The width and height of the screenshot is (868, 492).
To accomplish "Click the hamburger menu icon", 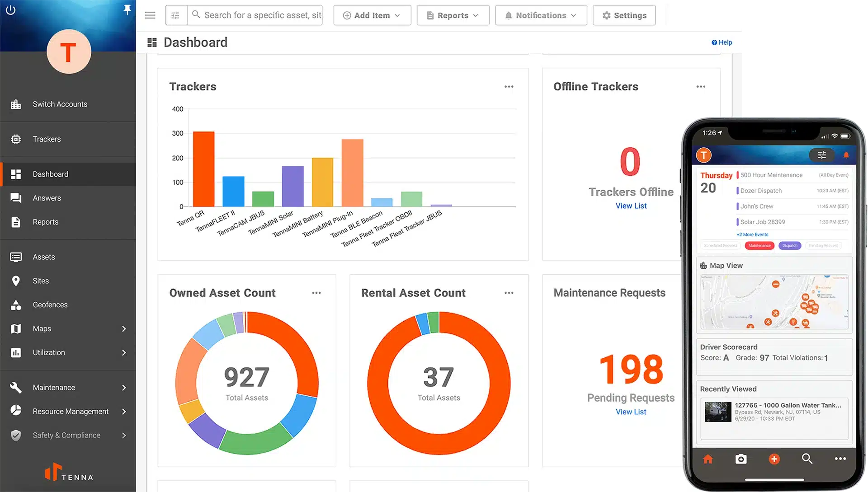I will (x=150, y=15).
